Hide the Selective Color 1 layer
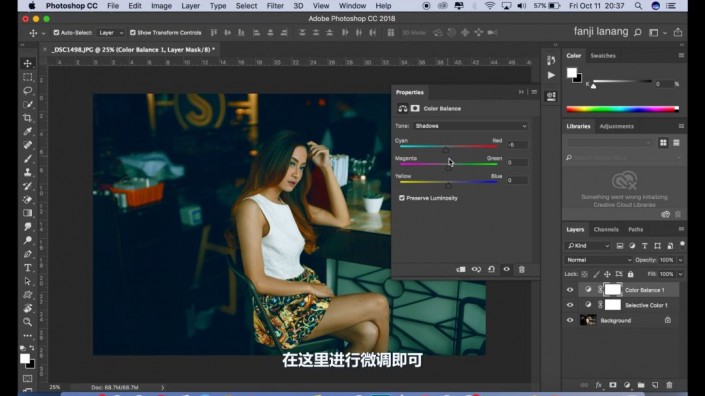 [x=570, y=305]
